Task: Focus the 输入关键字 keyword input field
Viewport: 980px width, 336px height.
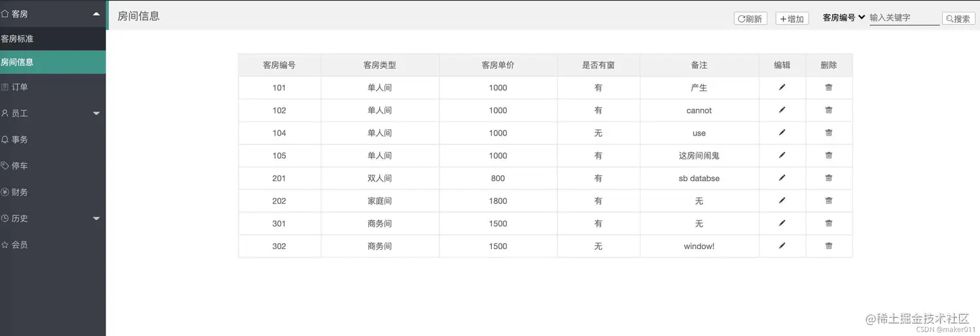Action: [904, 18]
